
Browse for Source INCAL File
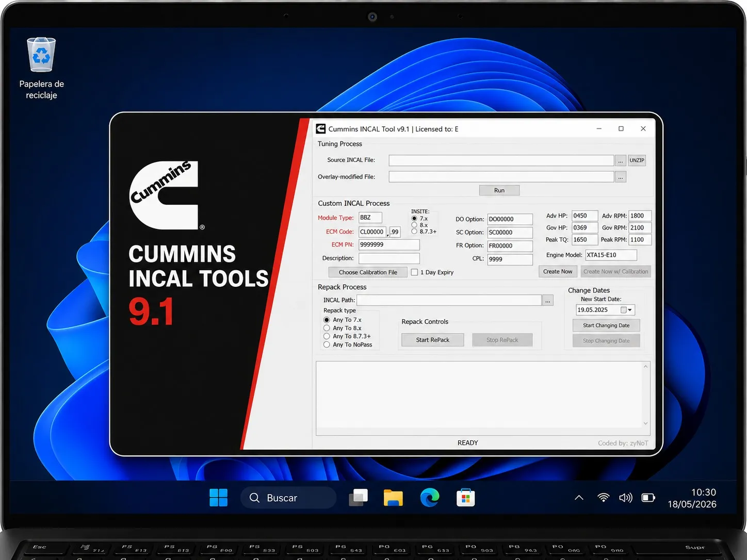click(x=621, y=160)
